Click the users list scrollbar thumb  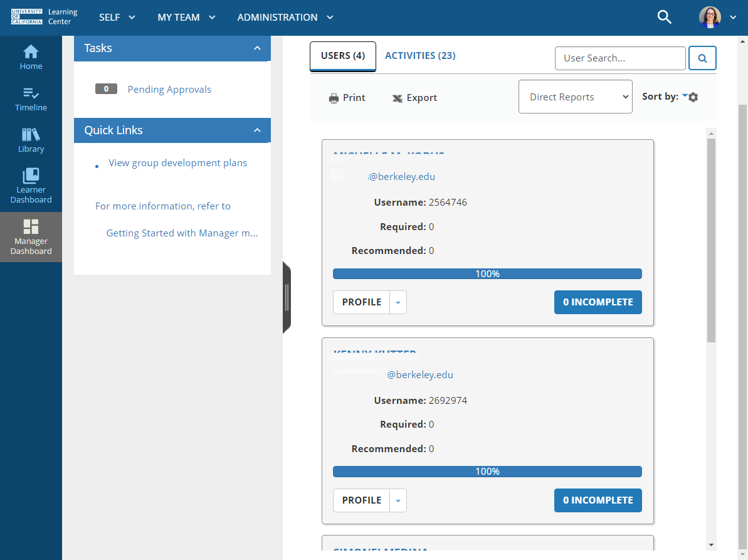tap(711, 240)
